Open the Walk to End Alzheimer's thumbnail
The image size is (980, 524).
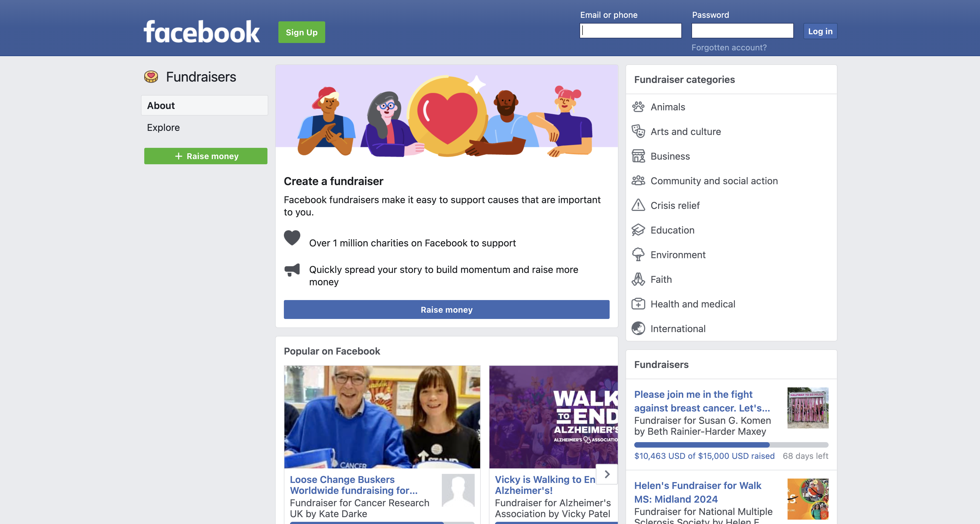(x=553, y=417)
